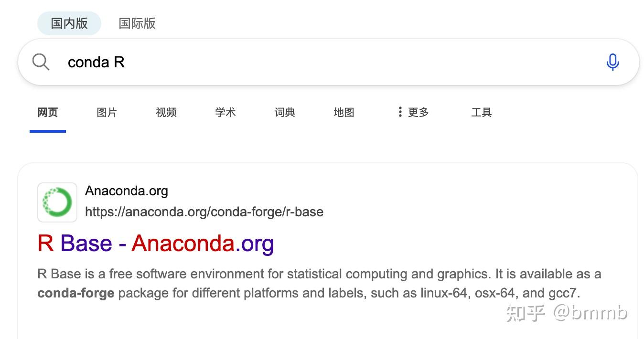Switch to 视频 video results
The image size is (644, 339).
click(166, 112)
